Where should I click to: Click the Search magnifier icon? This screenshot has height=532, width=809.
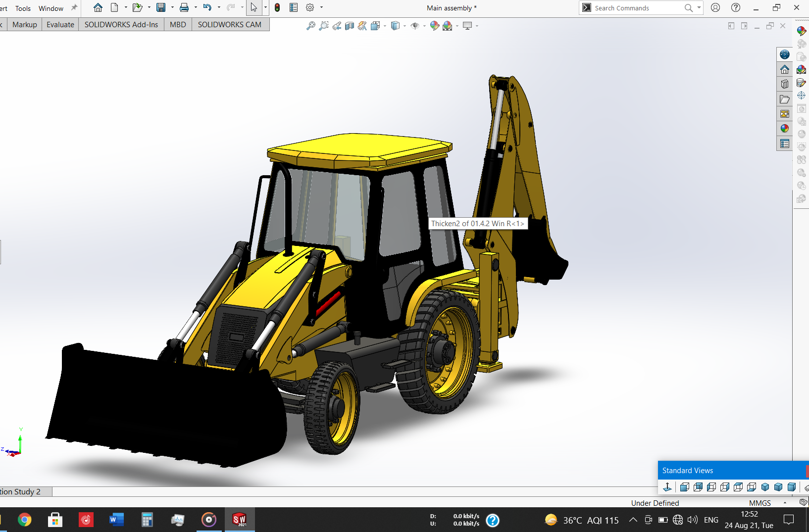(x=688, y=8)
